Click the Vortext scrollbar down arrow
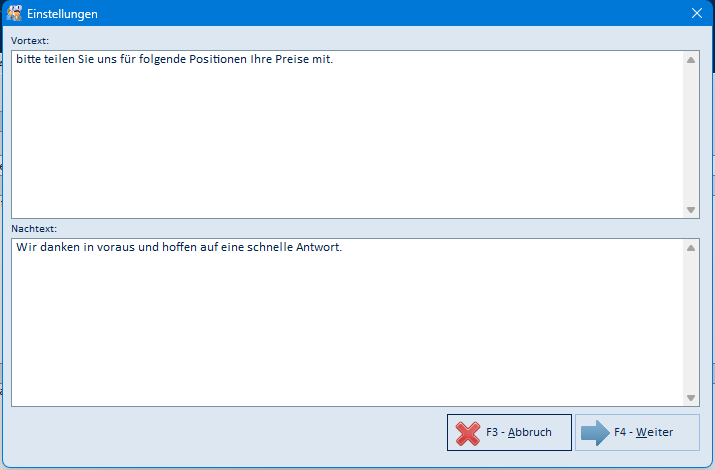 691,210
